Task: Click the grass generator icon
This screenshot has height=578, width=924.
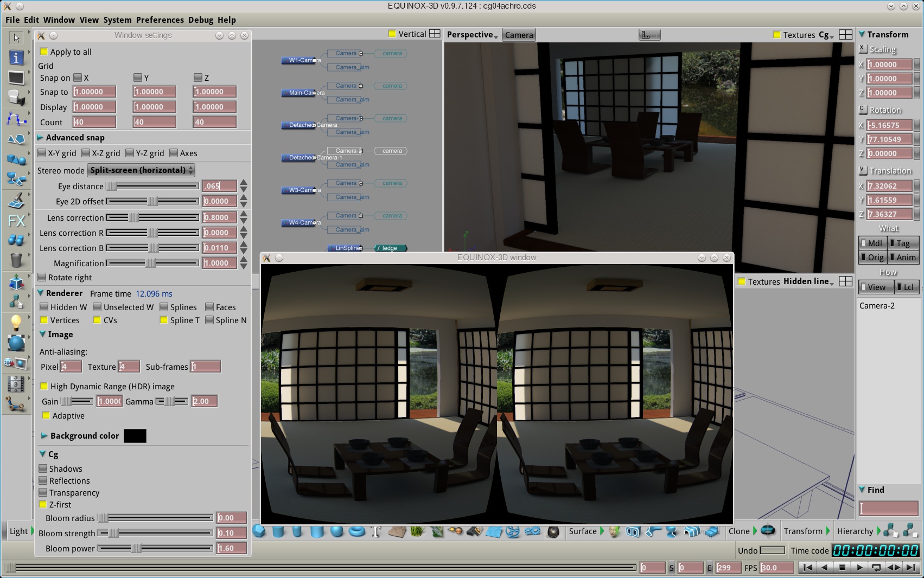Action: point(417,531)
